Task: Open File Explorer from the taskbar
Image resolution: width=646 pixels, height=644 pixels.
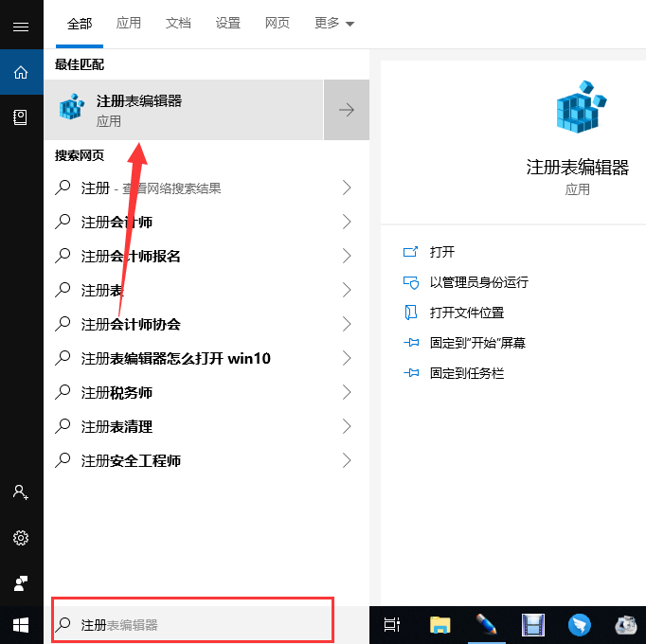Action: coord(440,624)
